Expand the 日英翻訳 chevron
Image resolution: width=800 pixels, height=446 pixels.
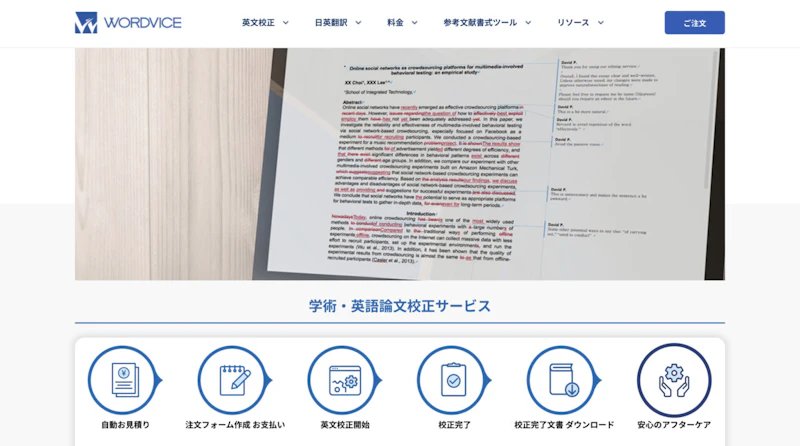pos(358,22)
